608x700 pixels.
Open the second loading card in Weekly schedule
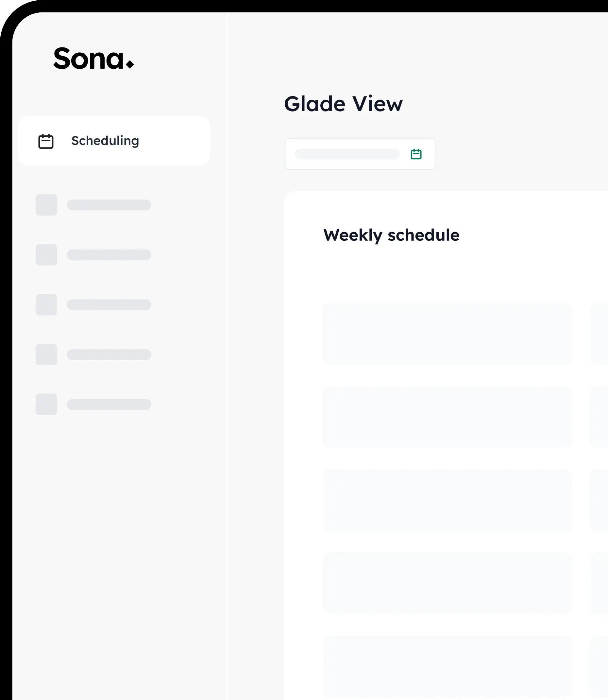(x=447, y=417)
